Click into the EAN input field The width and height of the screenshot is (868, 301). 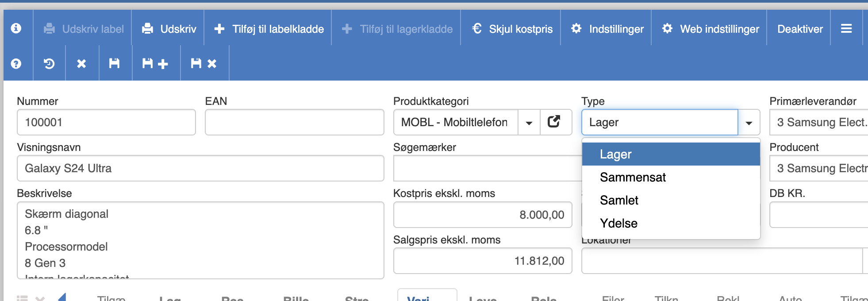click(294, 122)
